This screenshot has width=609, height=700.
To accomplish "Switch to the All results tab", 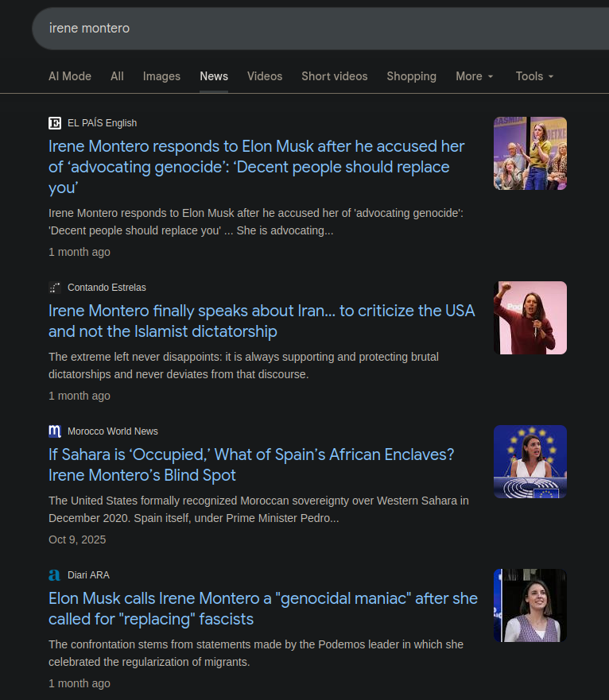I will 117,76.
